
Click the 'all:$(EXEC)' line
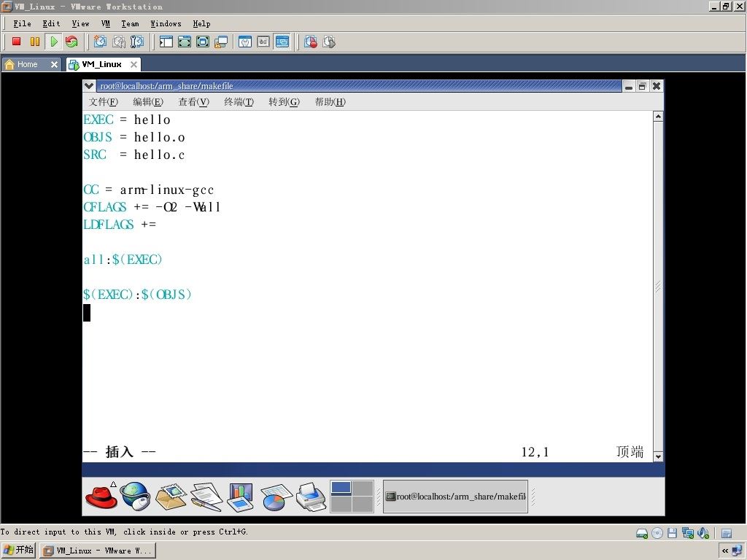pos(123,260)
